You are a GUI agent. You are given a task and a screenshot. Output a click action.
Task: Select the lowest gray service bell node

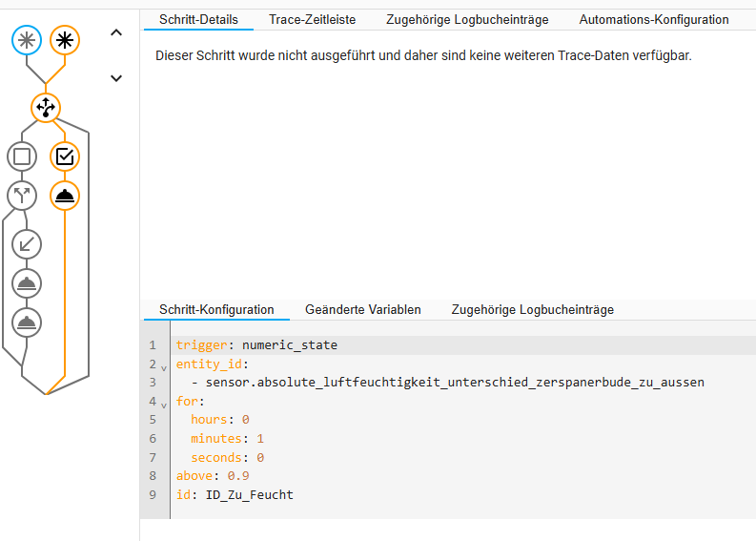point(27,323)
